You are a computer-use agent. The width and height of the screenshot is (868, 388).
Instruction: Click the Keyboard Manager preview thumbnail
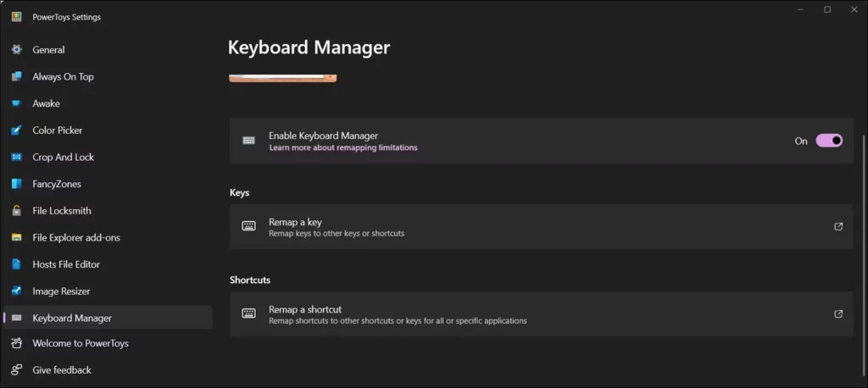point(283,78)
